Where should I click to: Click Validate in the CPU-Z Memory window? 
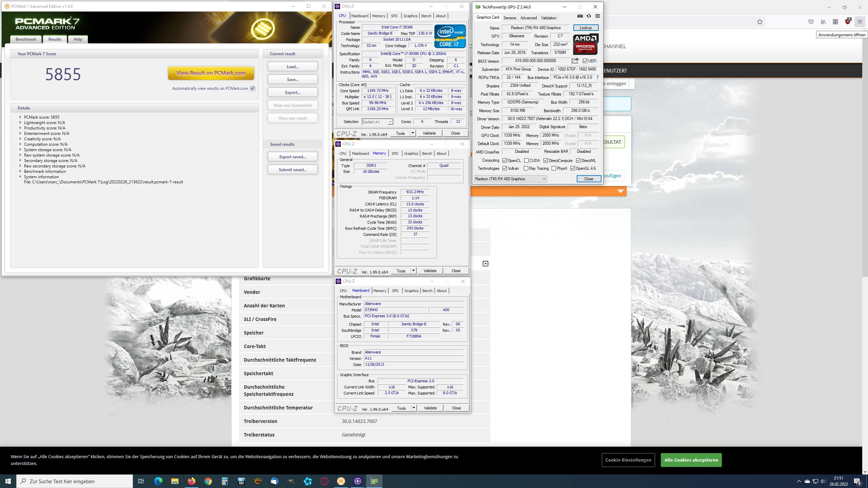pos(430,271)
